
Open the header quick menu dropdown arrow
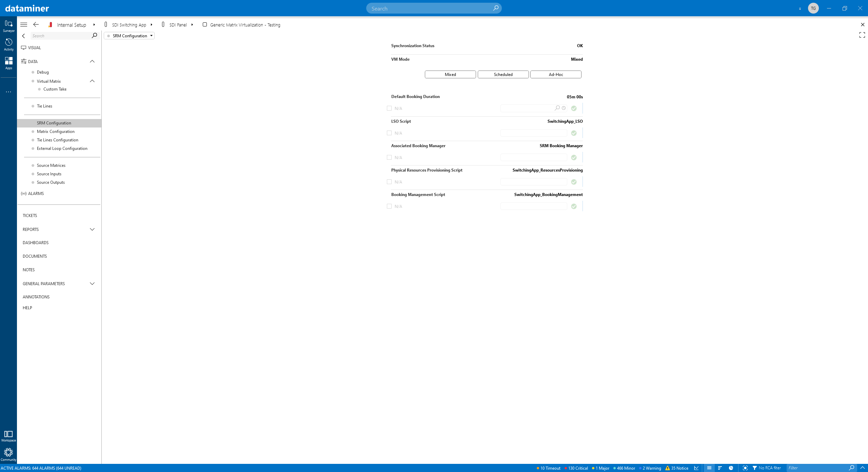(800, 9)
